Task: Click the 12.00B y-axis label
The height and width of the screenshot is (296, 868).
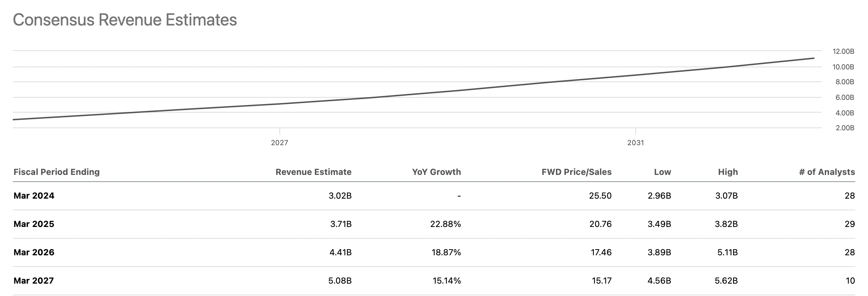Action: tap(843, 51)
